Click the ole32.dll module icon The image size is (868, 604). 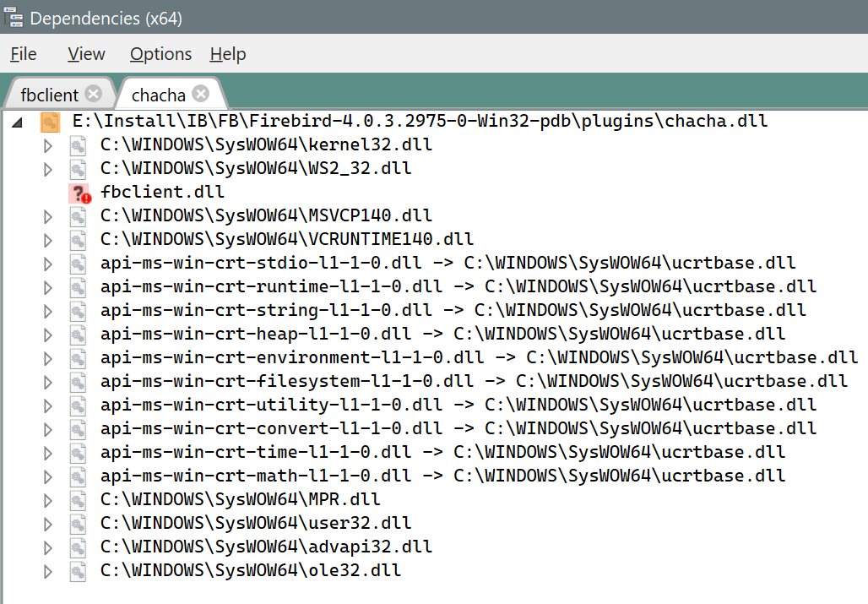[x=79, y=572]
